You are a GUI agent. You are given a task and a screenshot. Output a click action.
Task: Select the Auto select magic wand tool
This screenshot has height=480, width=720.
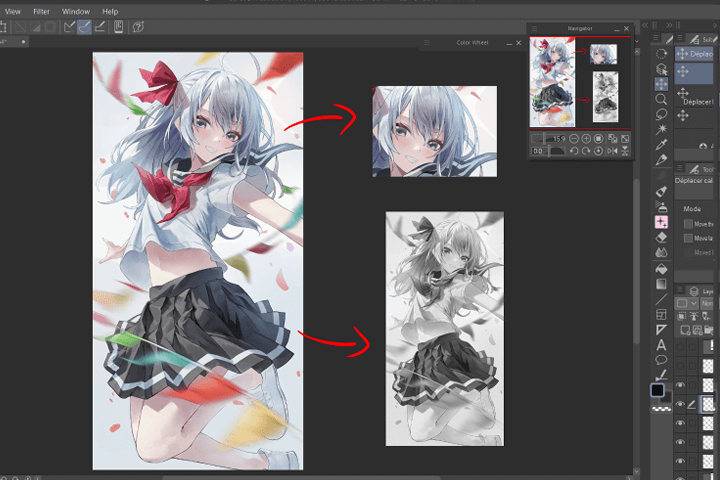[661, 129]
